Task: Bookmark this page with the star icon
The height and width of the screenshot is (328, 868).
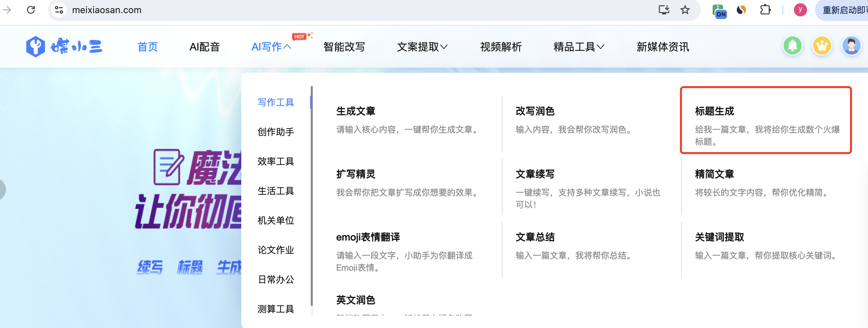Action: pos(685,10)
